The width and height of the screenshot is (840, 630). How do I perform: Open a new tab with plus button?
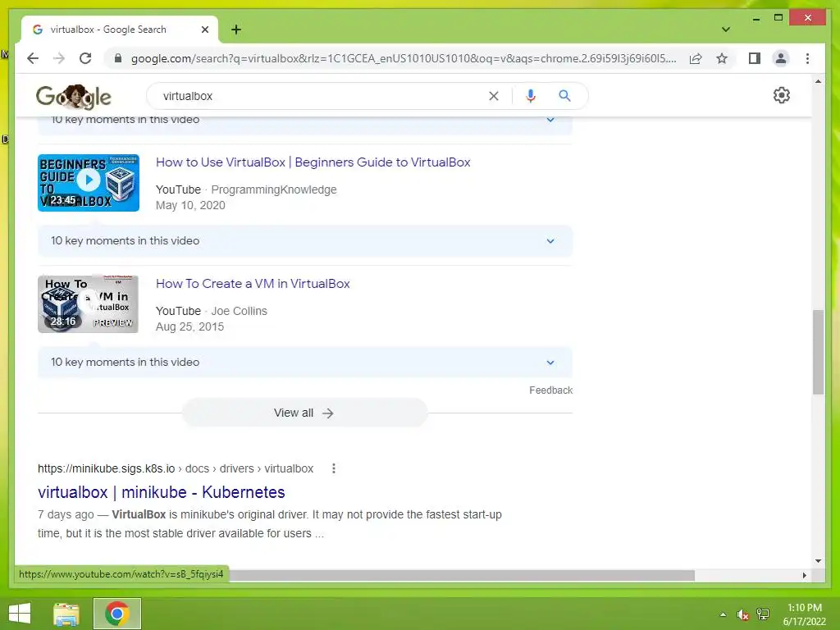click(236, 30)
